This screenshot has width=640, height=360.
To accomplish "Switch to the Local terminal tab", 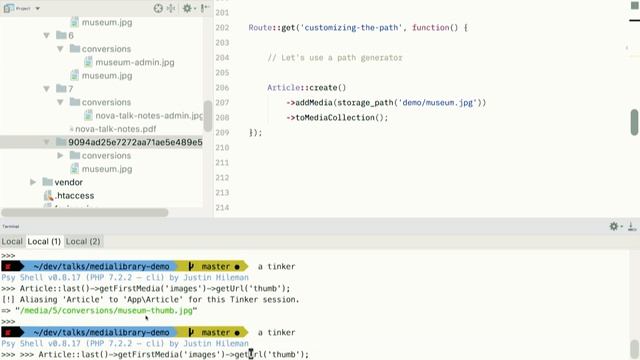I will (12, 242).
